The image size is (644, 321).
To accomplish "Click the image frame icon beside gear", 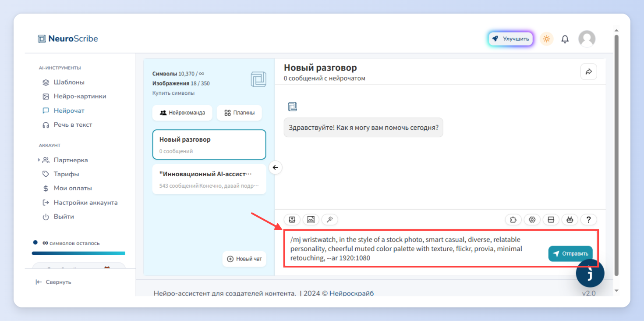I will click(551, 220).
